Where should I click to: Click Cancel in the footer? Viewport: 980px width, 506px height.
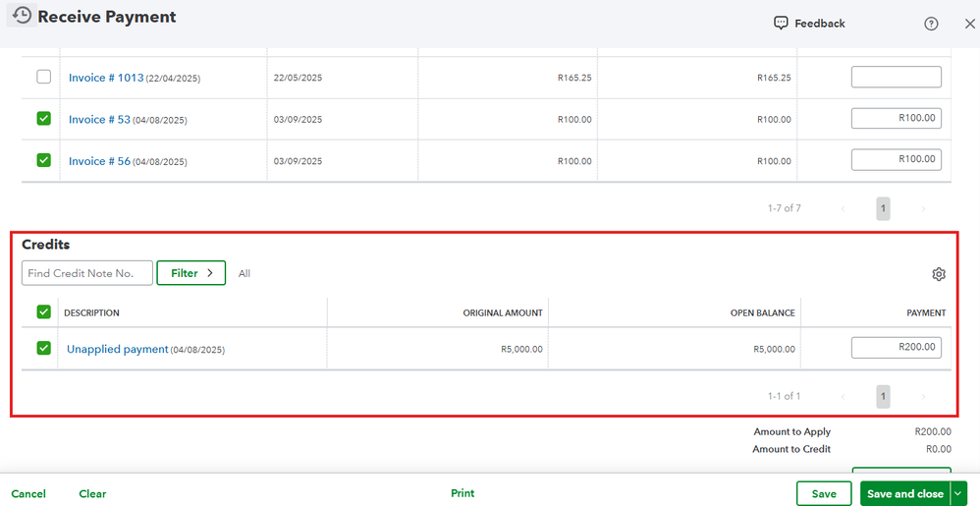pos(28,493)
